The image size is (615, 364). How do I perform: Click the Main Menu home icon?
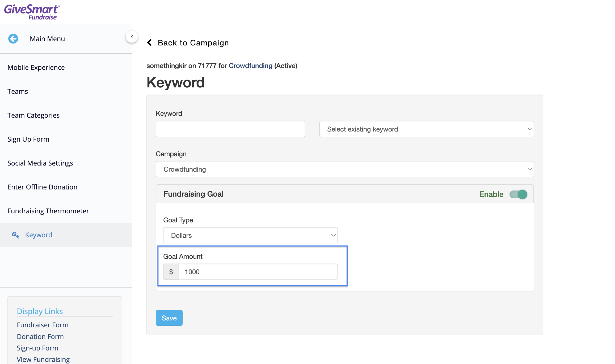point(12,39)
